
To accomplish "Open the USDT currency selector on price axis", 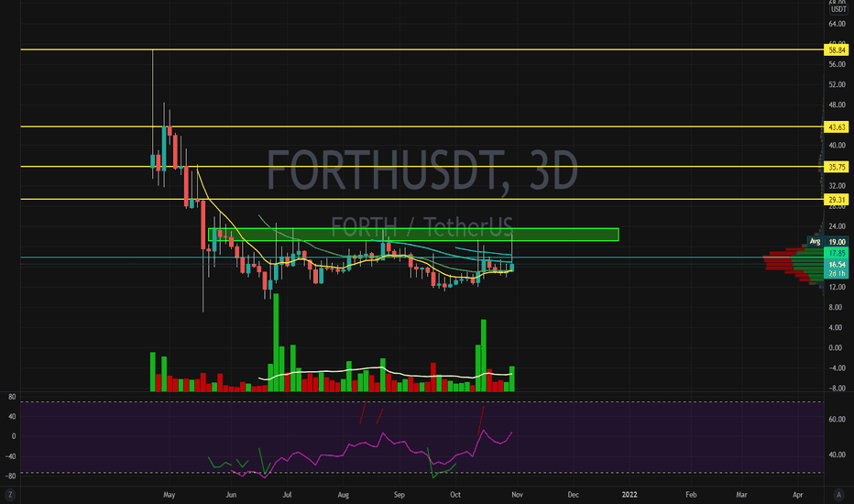I will [838, 9].
